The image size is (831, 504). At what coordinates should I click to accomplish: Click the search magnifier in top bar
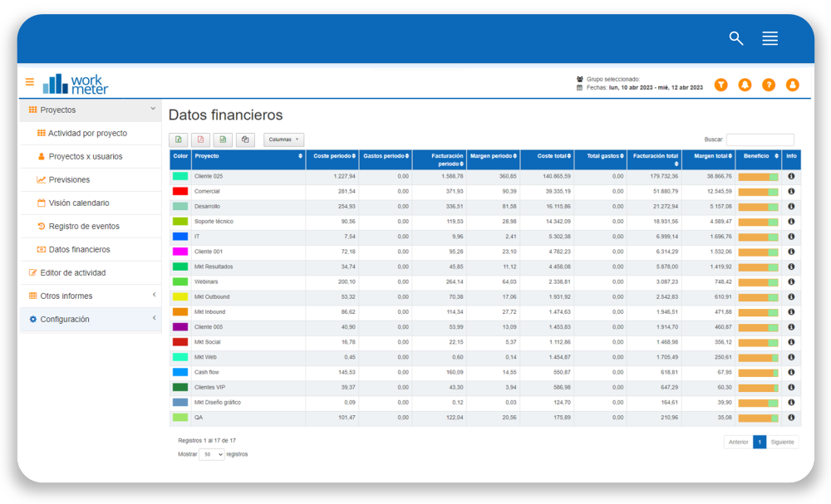(x=735, y=38)
